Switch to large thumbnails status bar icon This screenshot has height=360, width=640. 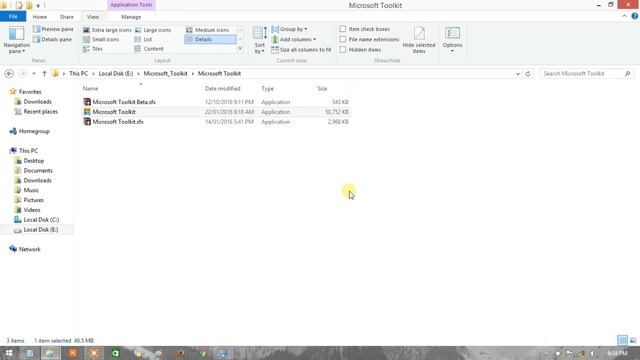pos(633,340)
